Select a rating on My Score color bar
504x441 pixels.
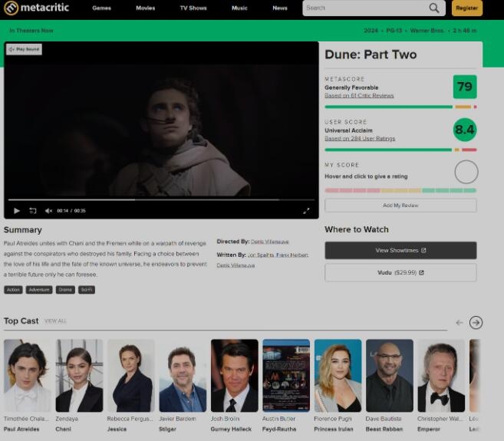400,190
